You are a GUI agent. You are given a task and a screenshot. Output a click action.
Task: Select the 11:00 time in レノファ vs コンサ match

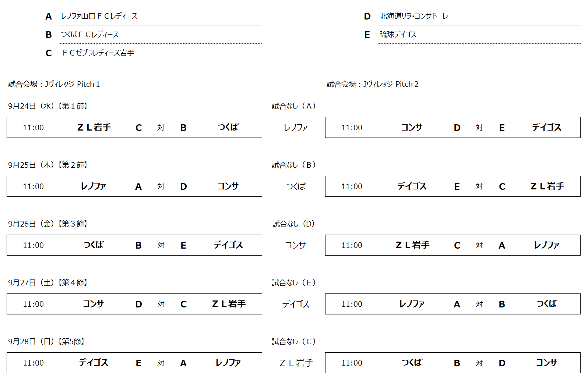33,186
